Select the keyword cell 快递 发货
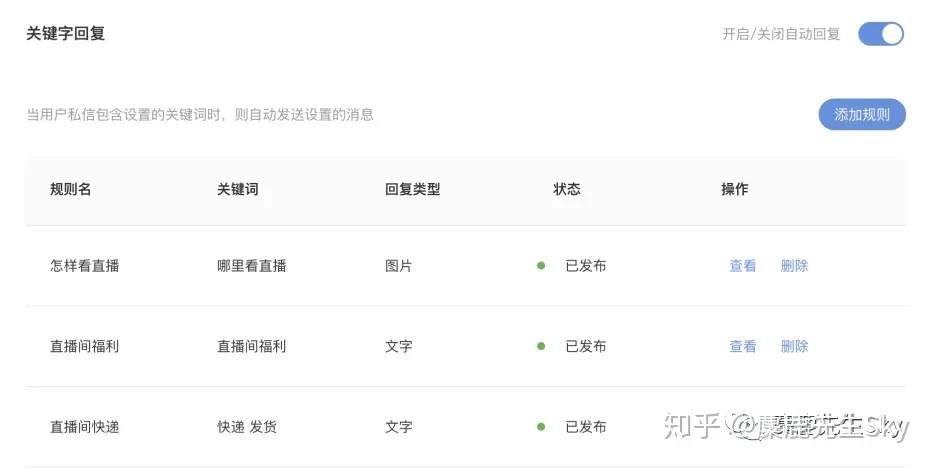The image size is (933, 468). (x=247, y=427)
